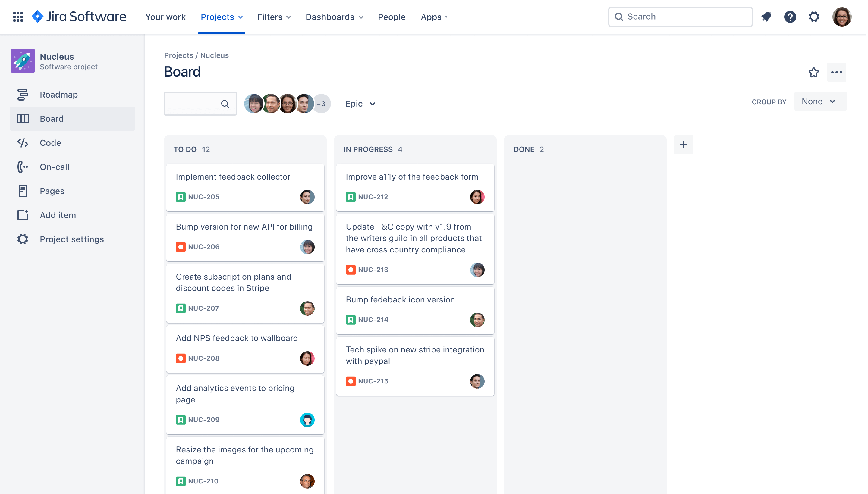Click the Pages icon in sidebar
The height and width of the screenshot is (494, 868).
click(22, 191)
